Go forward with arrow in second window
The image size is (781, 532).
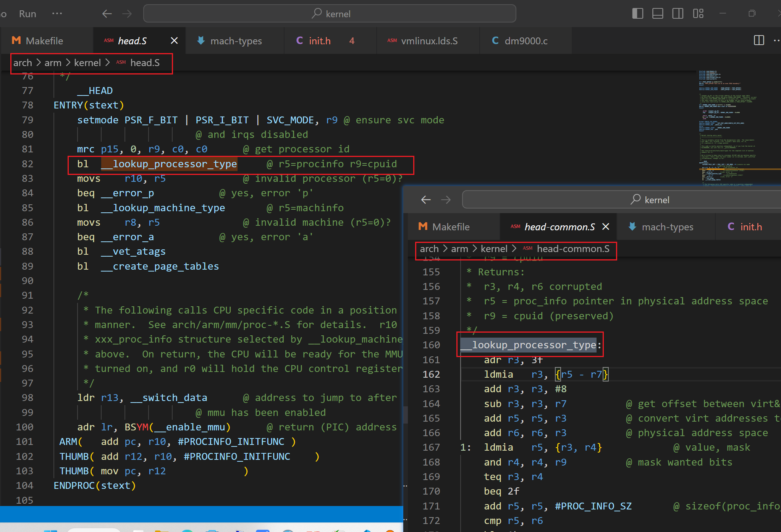pyautogui.click(x=446, y=199)
